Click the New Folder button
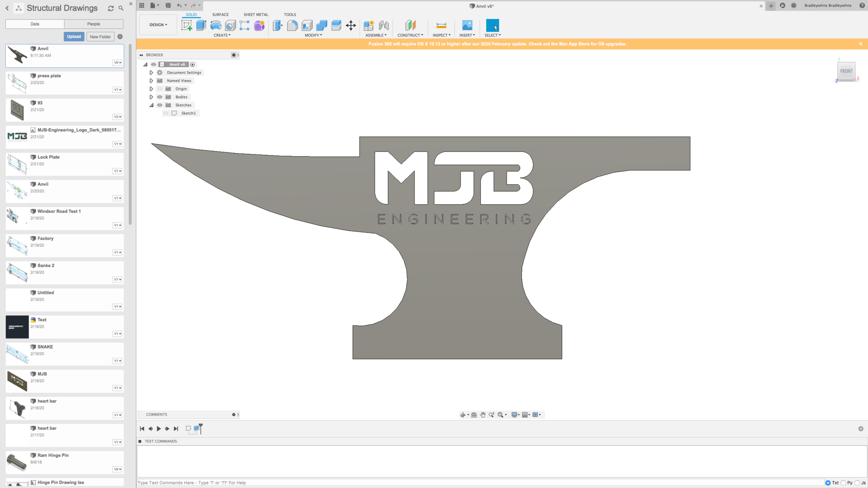This screenshot has width=868, height=488. tap(100, 36)
